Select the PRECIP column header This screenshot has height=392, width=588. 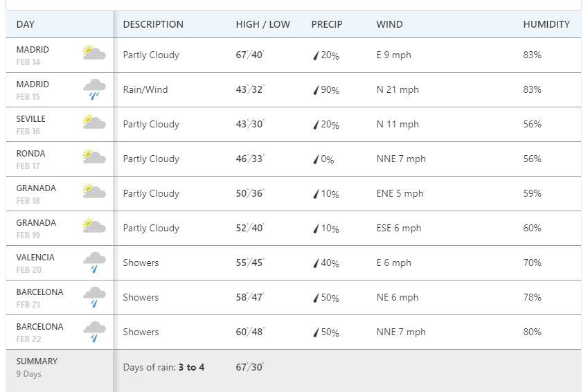tap(327, 24)
